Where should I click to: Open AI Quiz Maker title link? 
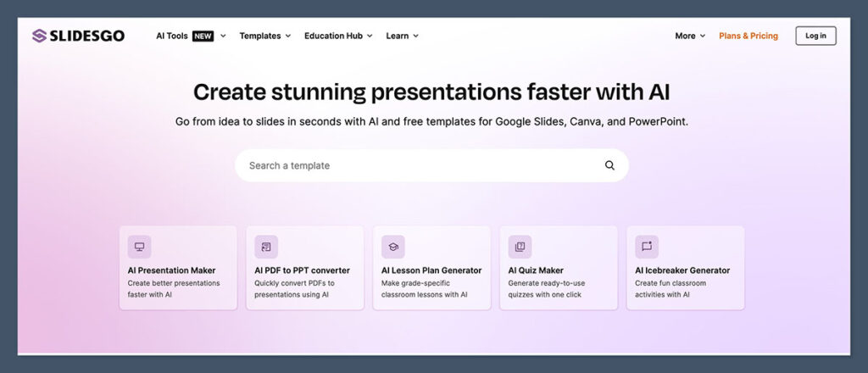(x=536, y=270)
